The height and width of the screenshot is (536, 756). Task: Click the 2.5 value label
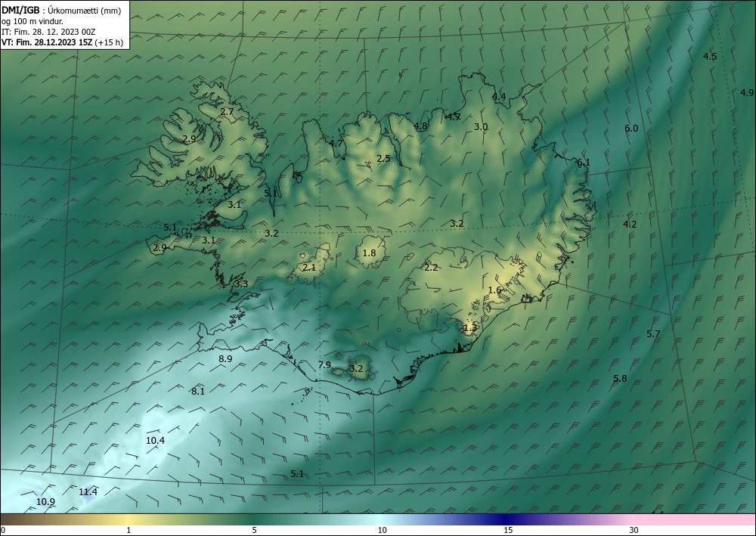point(383,158)
